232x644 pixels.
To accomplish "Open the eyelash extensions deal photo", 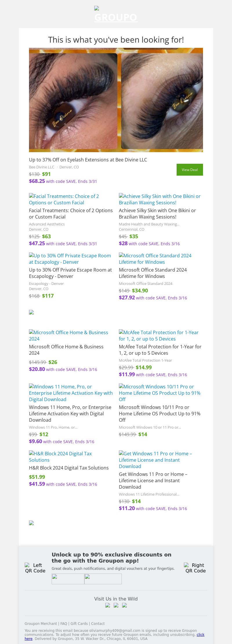I will pos(116,100).
